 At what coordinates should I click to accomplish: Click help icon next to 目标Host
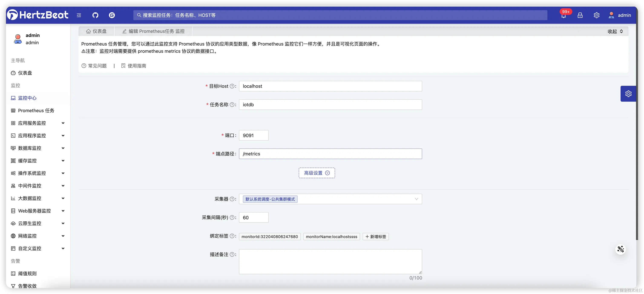pyautogui.click(x=232, y=86)
